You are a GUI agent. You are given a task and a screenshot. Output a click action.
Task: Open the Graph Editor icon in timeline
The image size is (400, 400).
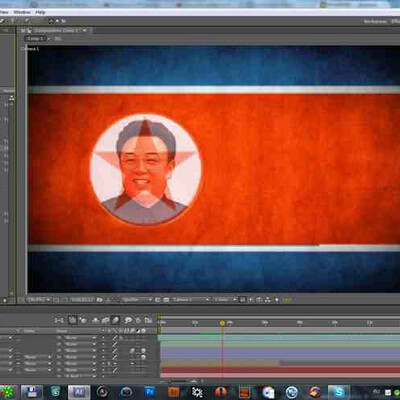point(148,320)
